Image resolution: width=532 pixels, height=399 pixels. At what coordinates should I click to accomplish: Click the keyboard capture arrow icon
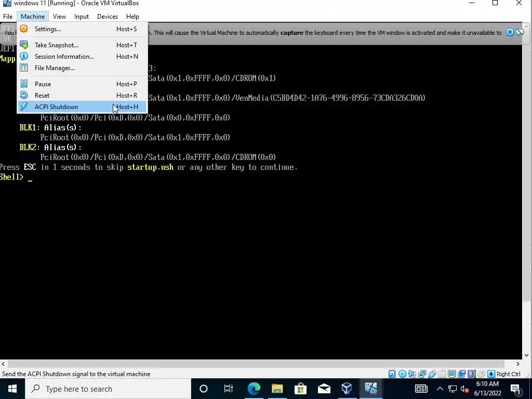coord(491,374)
